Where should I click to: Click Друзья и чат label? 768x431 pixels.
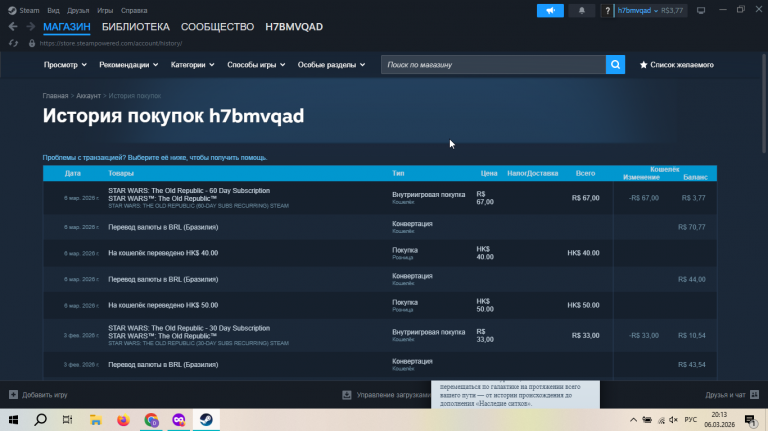(725, 395)
